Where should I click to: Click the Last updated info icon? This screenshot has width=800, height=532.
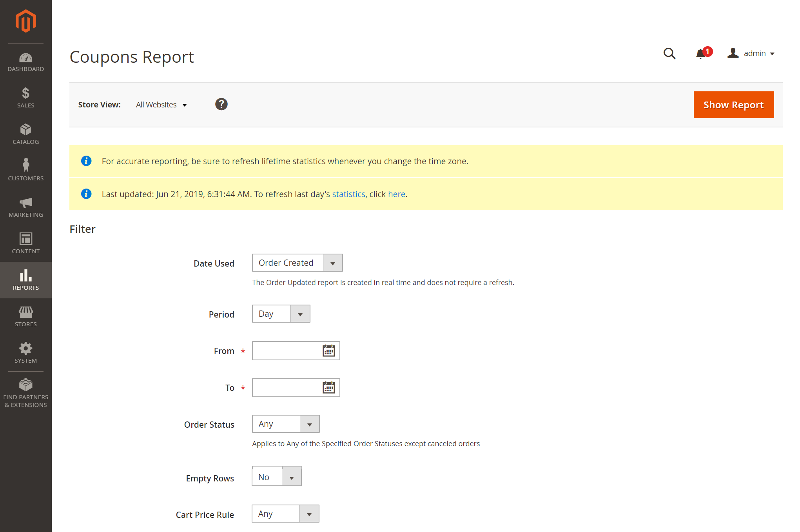[86, 194]
